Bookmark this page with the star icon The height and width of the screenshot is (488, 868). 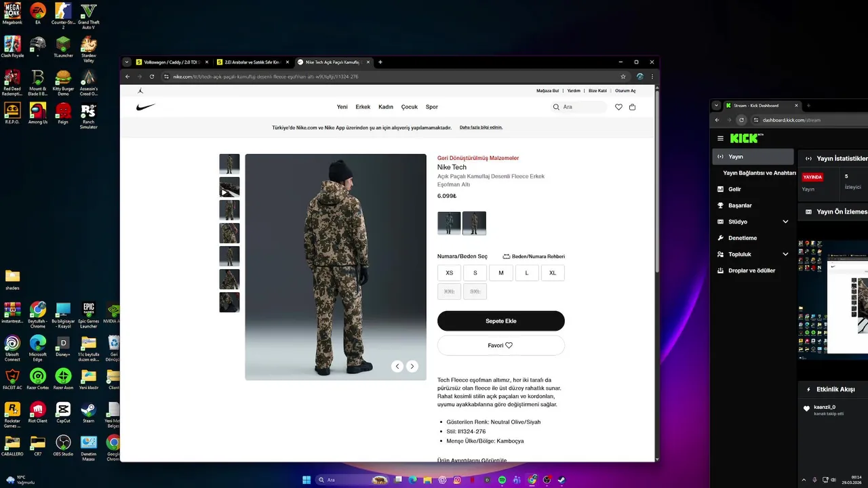623,77
